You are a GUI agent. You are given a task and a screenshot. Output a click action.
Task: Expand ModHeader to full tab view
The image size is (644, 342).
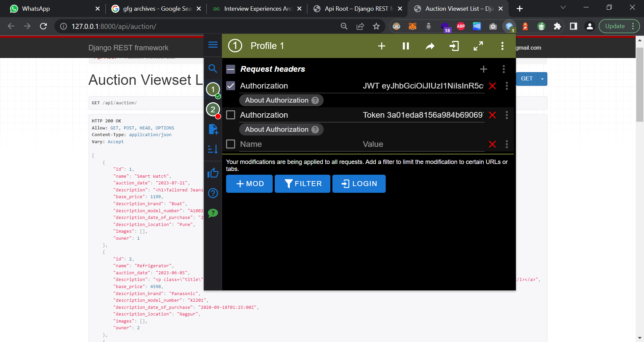(478, 46)
